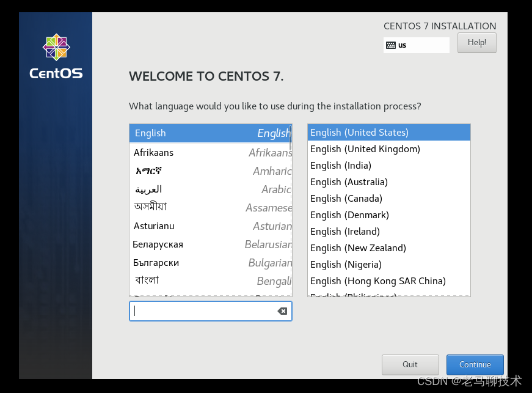The image size is (532, 393).
Task: Select Afrikaans in the language list
Action: point(210,153)
